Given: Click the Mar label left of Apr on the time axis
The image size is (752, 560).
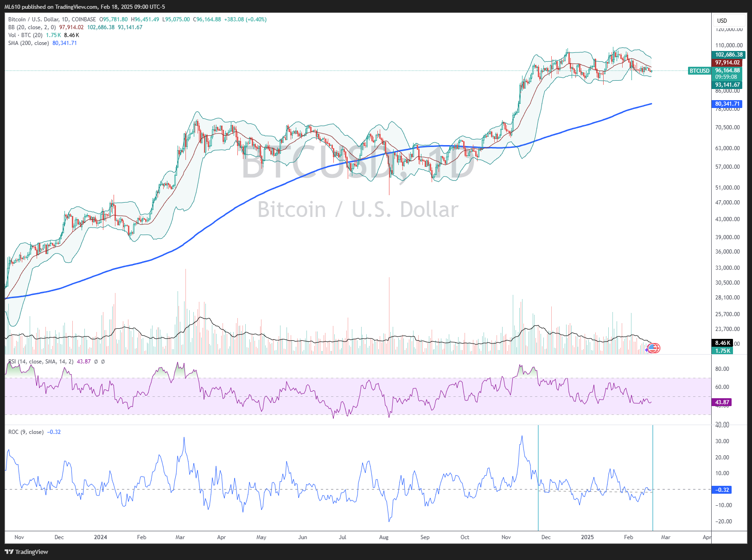Looking at the screenshot, I should point(666,537).
